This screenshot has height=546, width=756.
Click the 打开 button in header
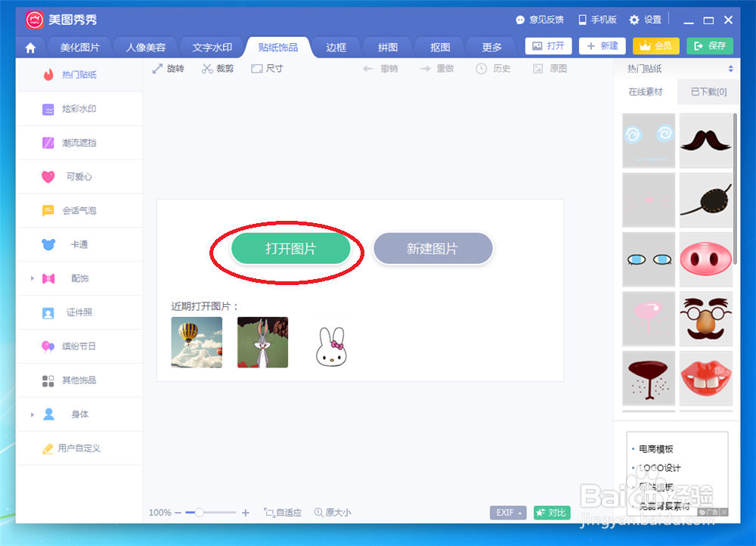coord(549,46)
